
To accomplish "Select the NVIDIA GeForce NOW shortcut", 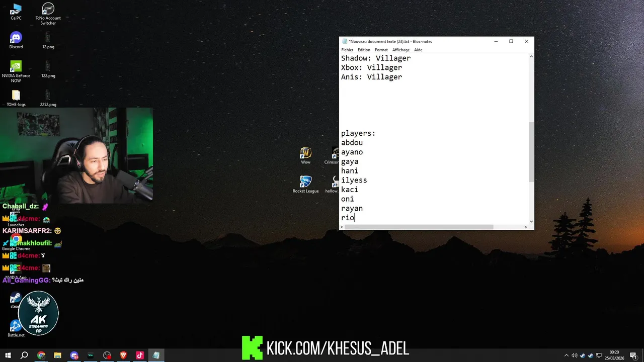I will click(16, 71).
